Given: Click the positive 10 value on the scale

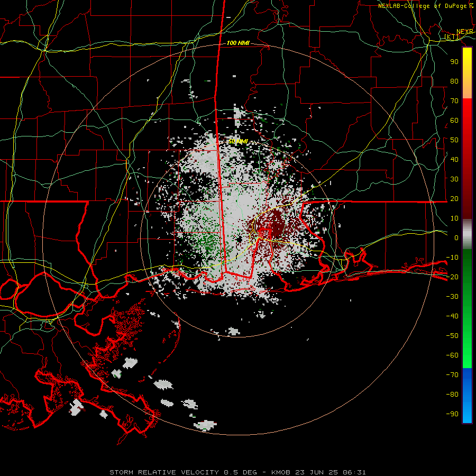Looking at the screenshot, I should 454,218.
